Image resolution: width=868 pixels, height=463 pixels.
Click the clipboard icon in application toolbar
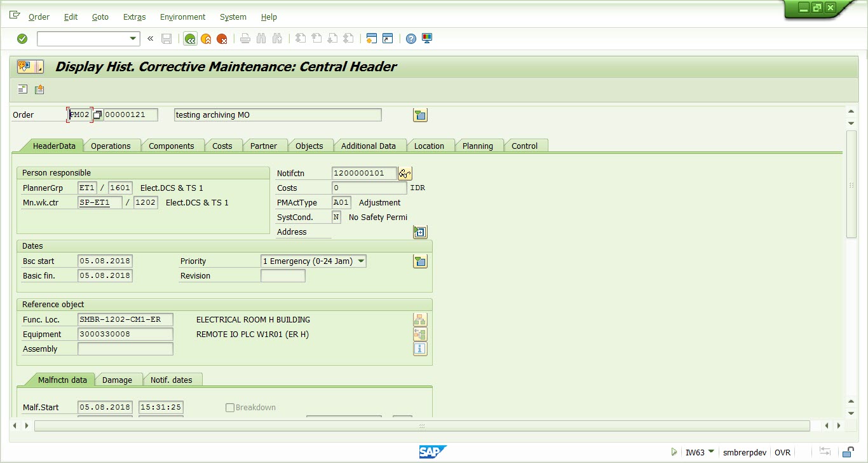click(x=39, y=90)
